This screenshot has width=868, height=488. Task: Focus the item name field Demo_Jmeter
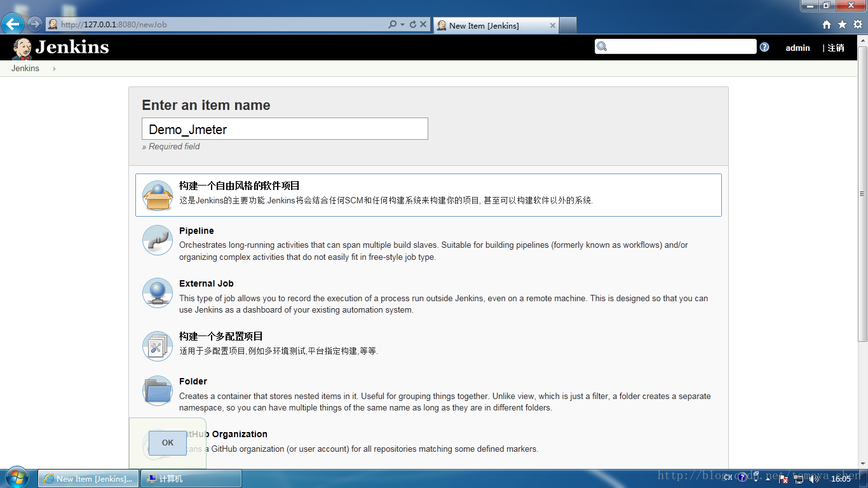point(285,129)
